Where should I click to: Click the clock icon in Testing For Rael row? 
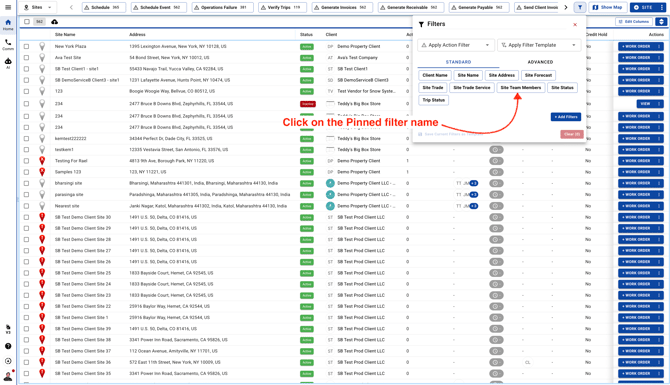tap(496, 161)
